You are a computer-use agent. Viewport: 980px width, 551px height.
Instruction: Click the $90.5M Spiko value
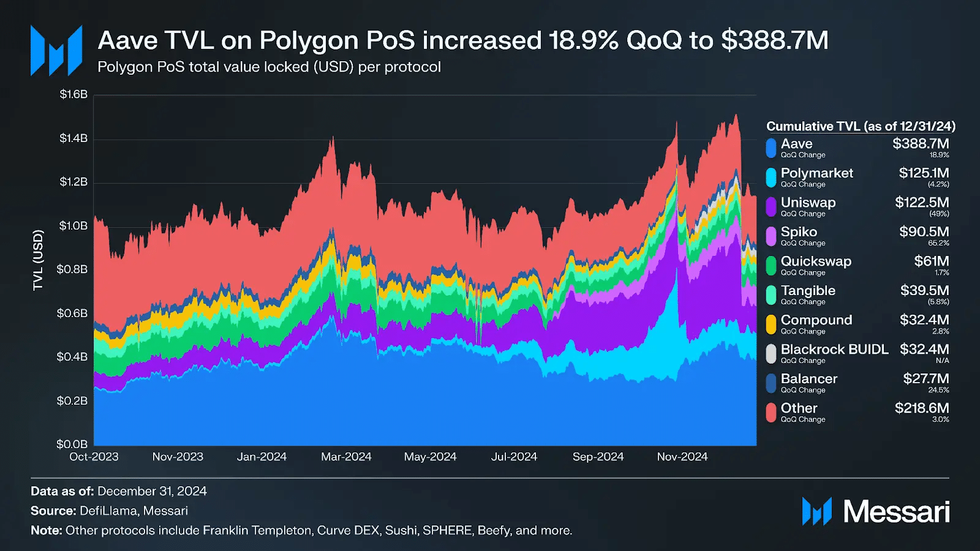(x=924, y=232)
